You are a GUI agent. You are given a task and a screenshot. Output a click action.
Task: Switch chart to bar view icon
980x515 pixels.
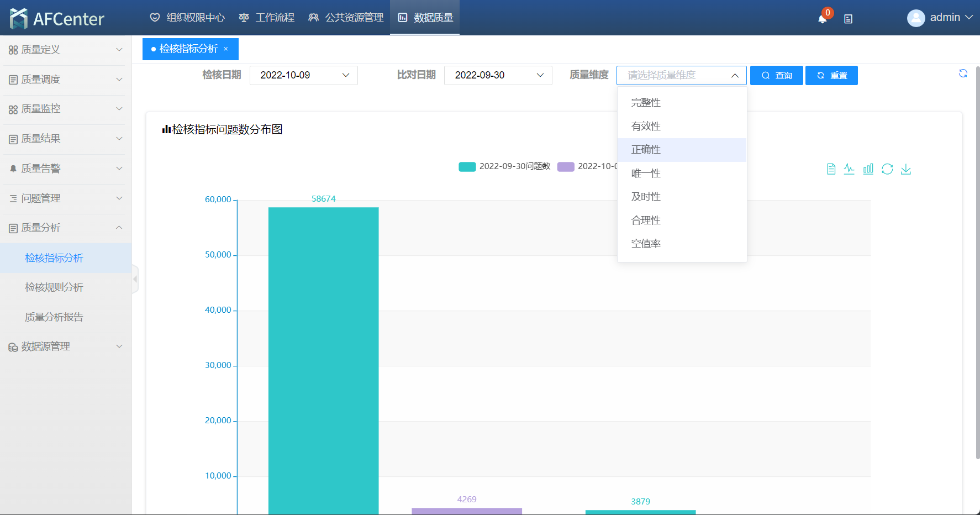(868, 169)
